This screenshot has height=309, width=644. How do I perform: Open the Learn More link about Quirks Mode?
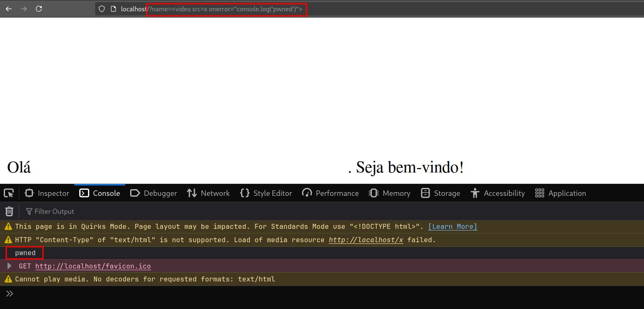tap(452, 226)
